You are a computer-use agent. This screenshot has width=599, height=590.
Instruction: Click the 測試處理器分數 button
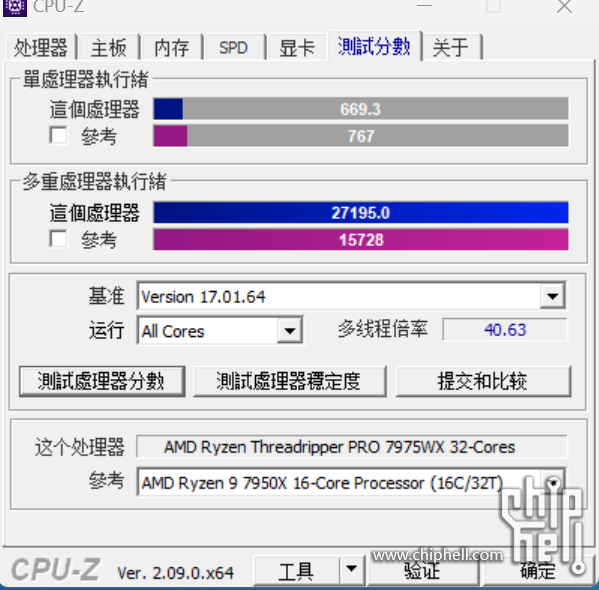102,381
